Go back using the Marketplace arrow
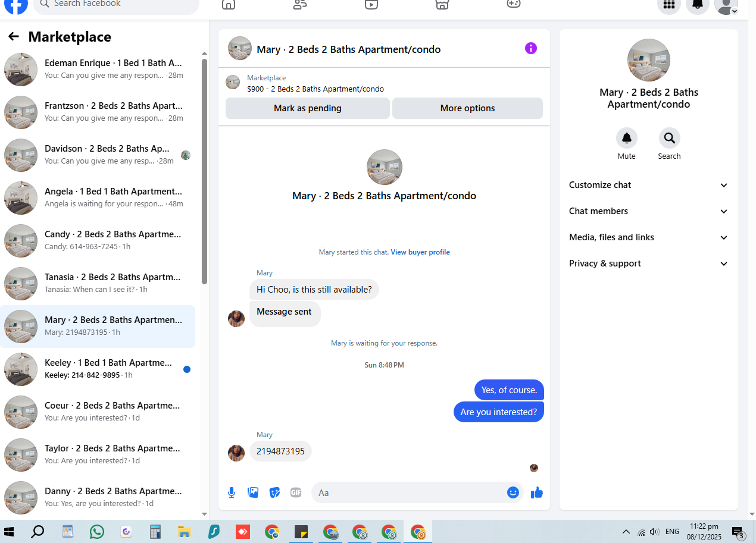 (x=14, y=37)
